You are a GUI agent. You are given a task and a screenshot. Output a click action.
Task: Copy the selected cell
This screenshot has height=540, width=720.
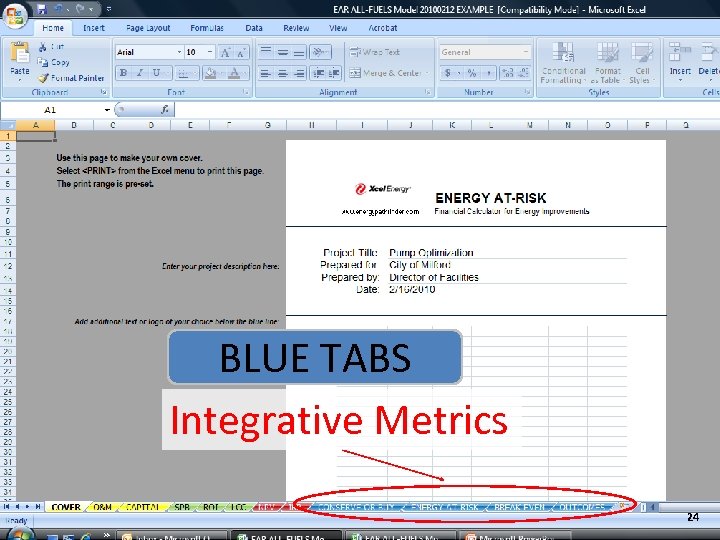click(x=54, y=62)
